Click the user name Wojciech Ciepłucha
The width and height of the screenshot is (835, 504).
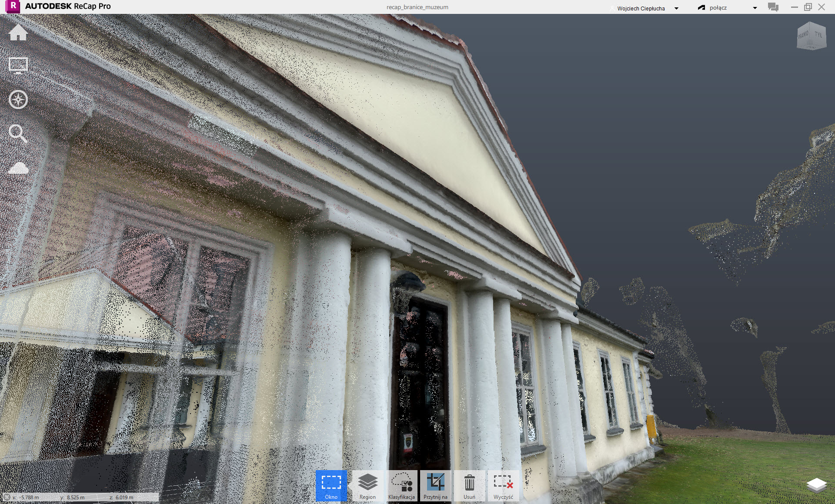click(x=641, y=8)
